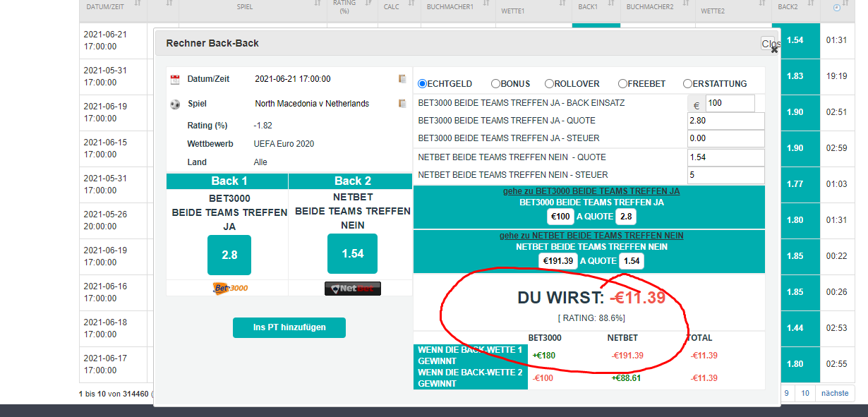Click the time cell 02:55 in the last column
868x417 pixels.
(836, 364)
